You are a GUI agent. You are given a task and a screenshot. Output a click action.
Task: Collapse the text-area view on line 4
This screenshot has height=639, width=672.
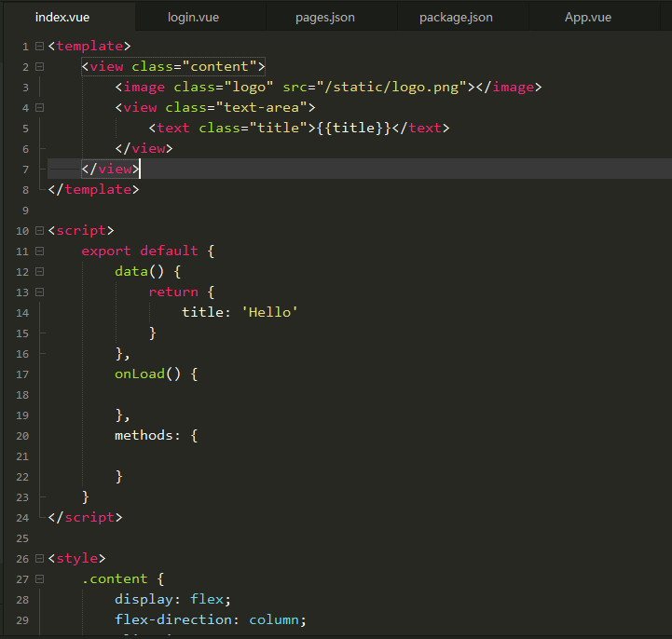click(x=39, y=107)
